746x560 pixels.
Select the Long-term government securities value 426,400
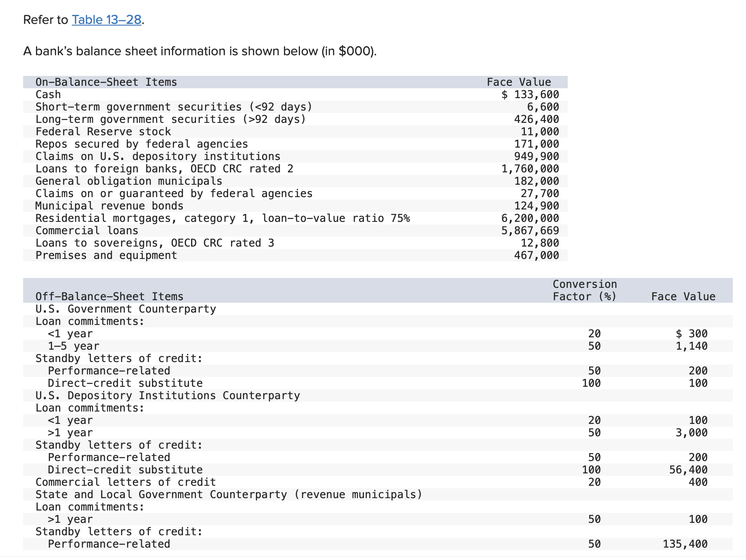536,119
